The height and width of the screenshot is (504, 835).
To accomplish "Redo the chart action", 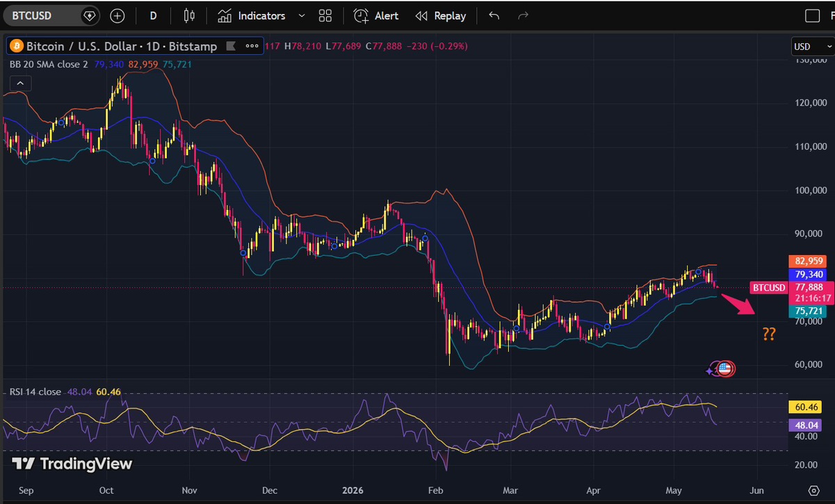I will click(524, 15).
